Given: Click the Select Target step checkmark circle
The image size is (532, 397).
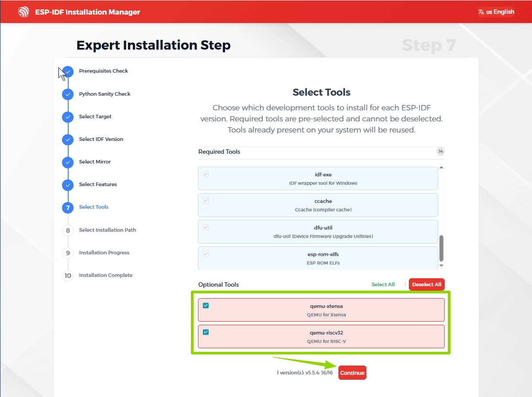Looking at the screenshot, I should tap(68, 117).
